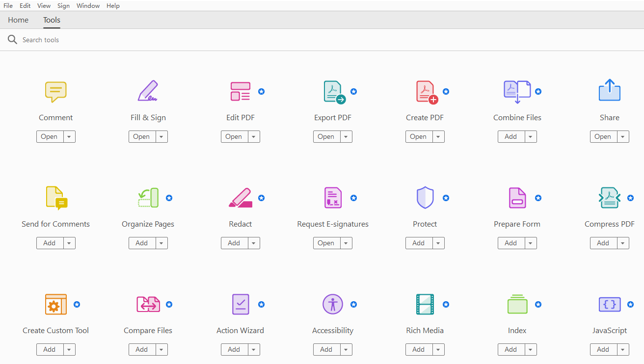Open the dropdown arrow under JavaScript
The image size is (644, 364).
pyautogui.click(x=623, y=350)
